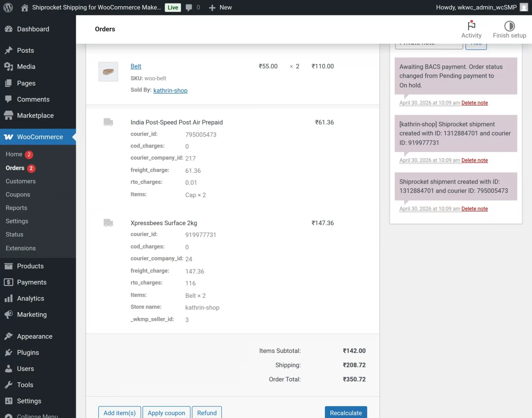Image resolution: width=532 pixels, height=418 pixels.
Task: Open the Activity flag icon
Action: click(471, 25)
